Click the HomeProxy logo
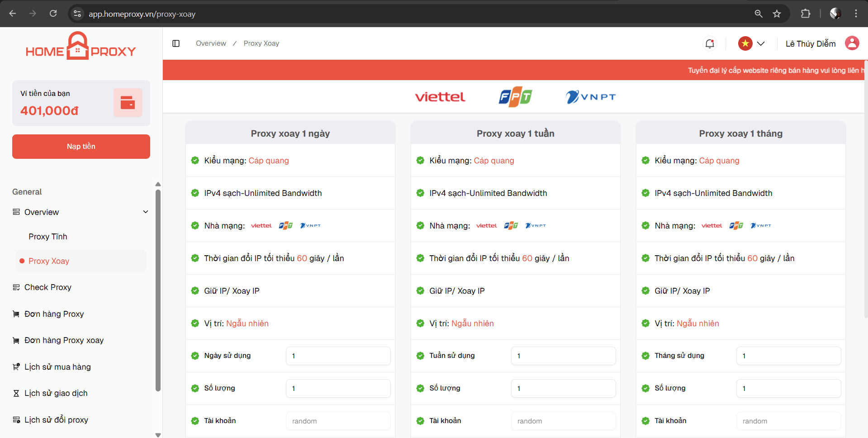The image size is (868, 438). coord(81,47)
